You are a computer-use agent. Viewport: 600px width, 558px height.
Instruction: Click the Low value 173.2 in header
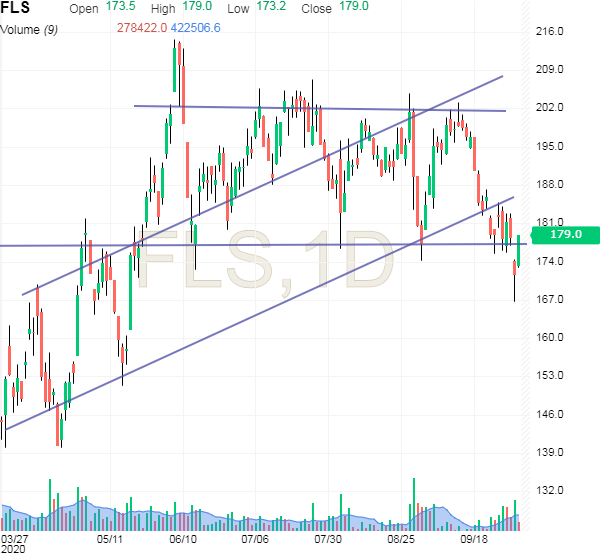click(270, 7)
